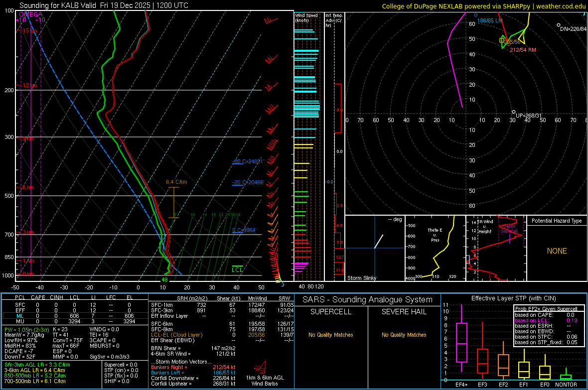Click the Wind Speed (knots) panel header
Image resolution: width=588 pixels, height=390 pixels.
click(306, 17)
